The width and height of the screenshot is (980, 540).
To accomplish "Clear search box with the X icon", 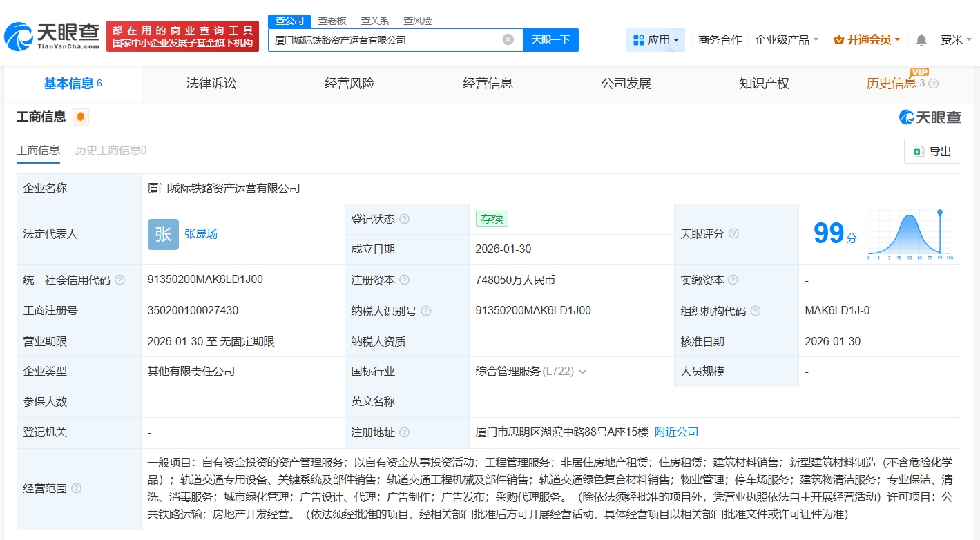I will [508, 39].
